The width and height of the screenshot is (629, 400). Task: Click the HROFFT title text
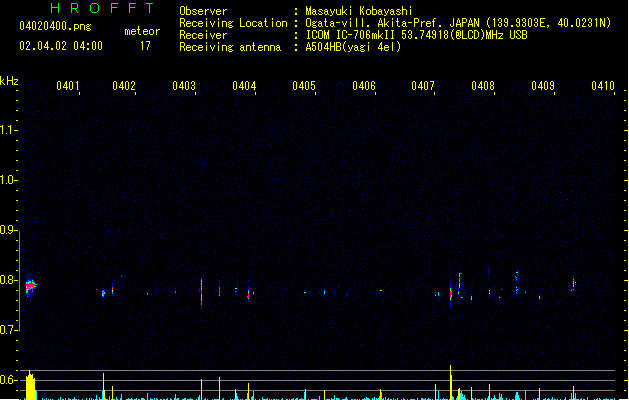(x=103, y=8)
